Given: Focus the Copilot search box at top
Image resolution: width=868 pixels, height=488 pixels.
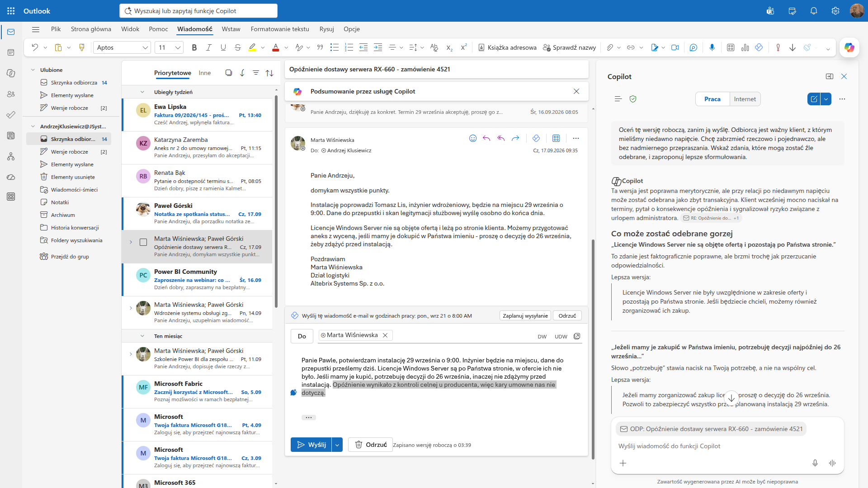Looking at the screenshot, I should tap(198, 11).
